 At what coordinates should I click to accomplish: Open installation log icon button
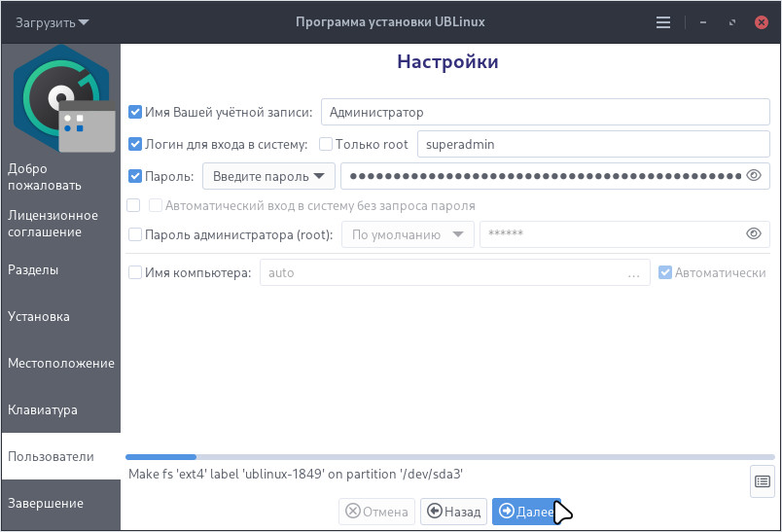click(x=762, y=481)
